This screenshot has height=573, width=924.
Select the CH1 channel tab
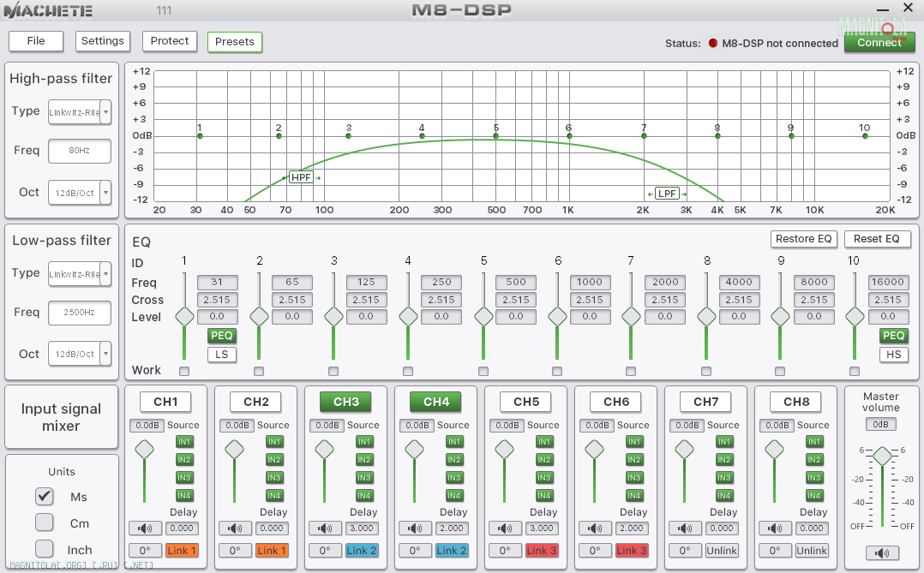click(x=165, y=402)
